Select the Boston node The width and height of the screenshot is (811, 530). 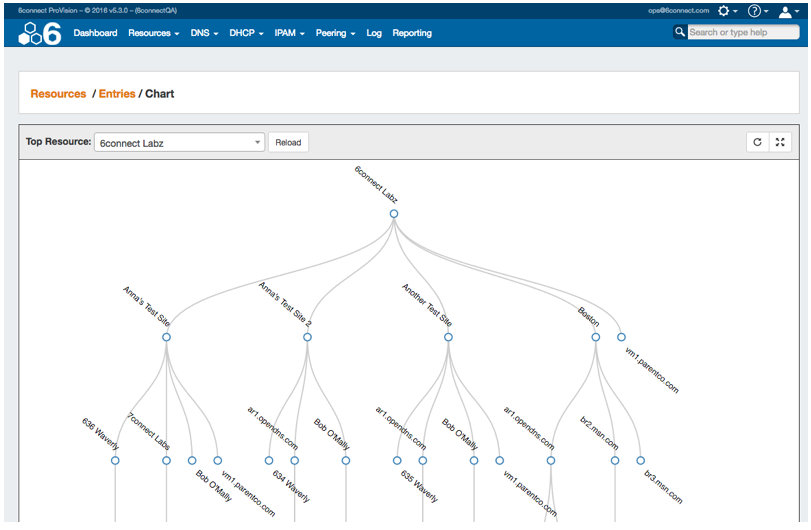click(x=596, y=337)
